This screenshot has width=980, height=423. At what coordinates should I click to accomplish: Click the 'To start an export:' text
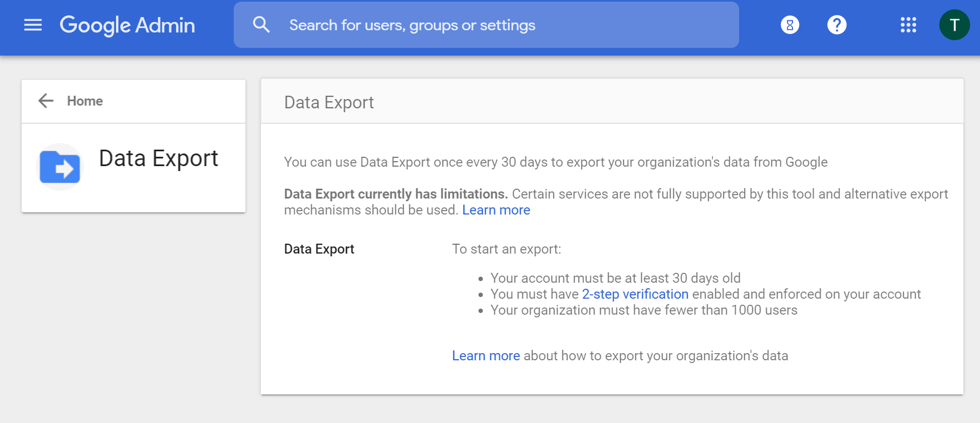click(506, 249)
